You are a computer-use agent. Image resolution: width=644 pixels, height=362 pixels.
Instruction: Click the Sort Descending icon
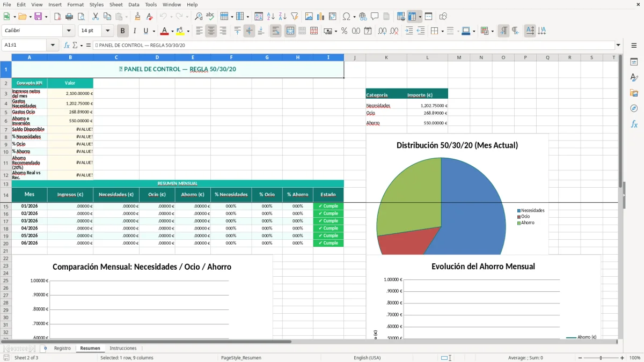click(x=283, y=17)
